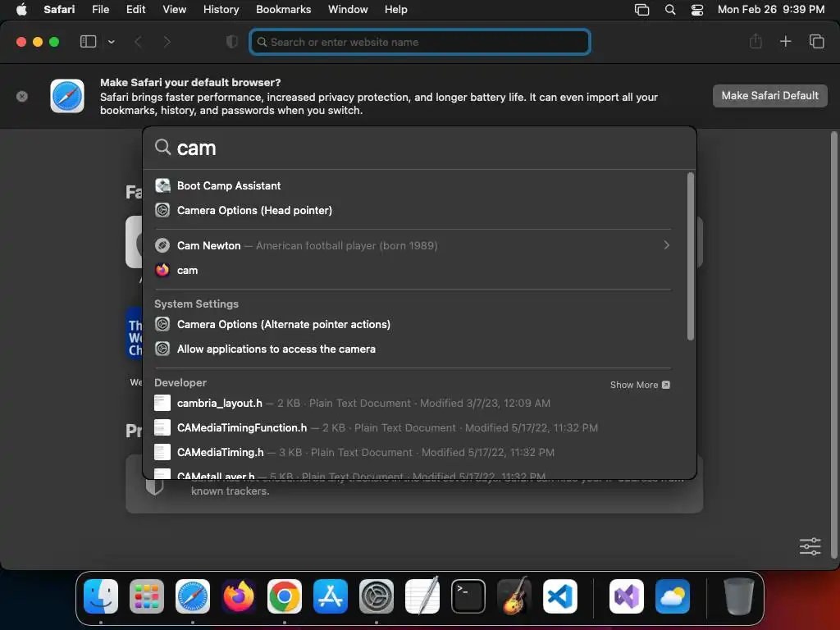Open CAMediaTimingFunction.h file result

[413, 427]
